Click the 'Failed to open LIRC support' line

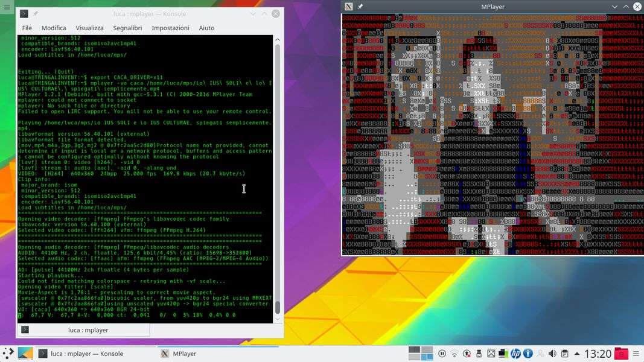coord(145,111)
